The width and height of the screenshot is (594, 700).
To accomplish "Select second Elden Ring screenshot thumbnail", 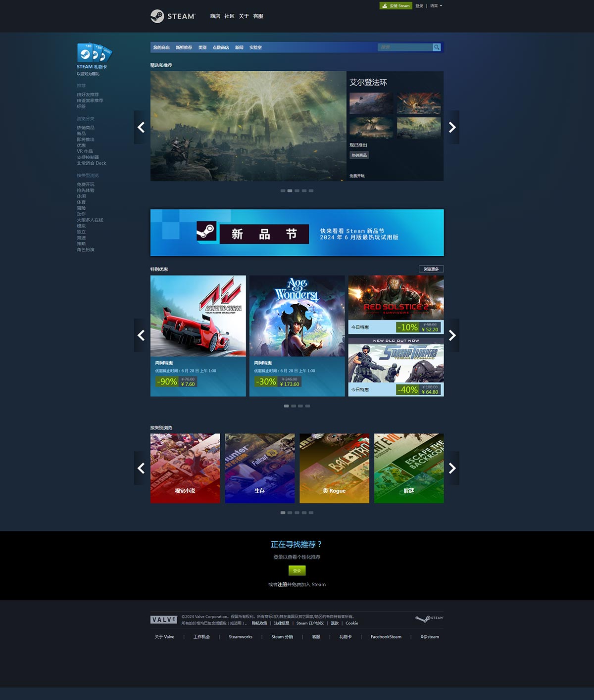I will pos(419,103).
